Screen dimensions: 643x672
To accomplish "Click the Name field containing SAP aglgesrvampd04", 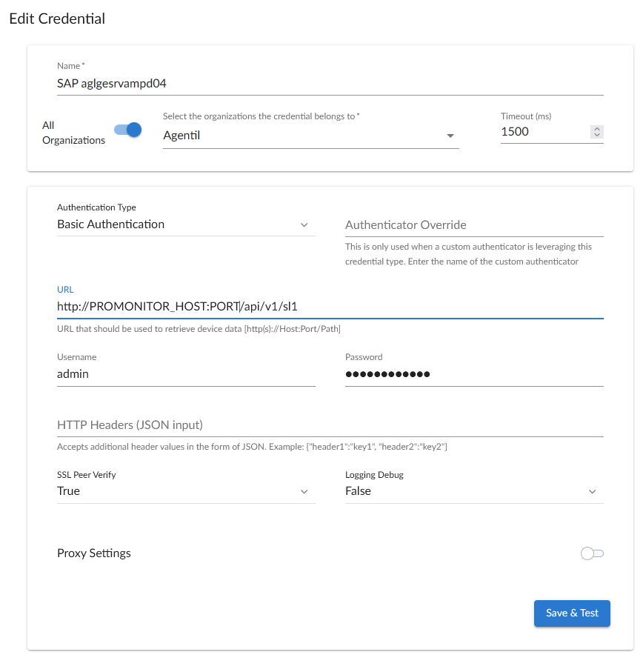I will (x=330, y=84).
